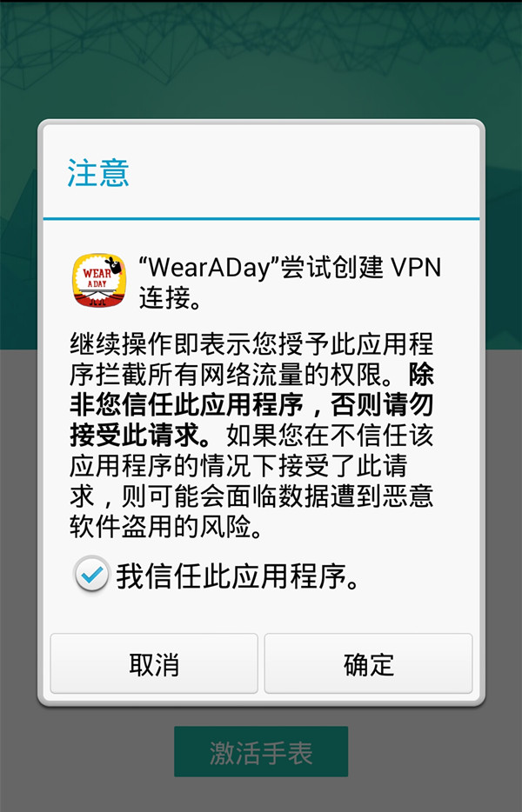This screenshot has width=522, height=812.
Task: Tap the 我信任此应用程序 checkbox label
Action: point(238,576)
